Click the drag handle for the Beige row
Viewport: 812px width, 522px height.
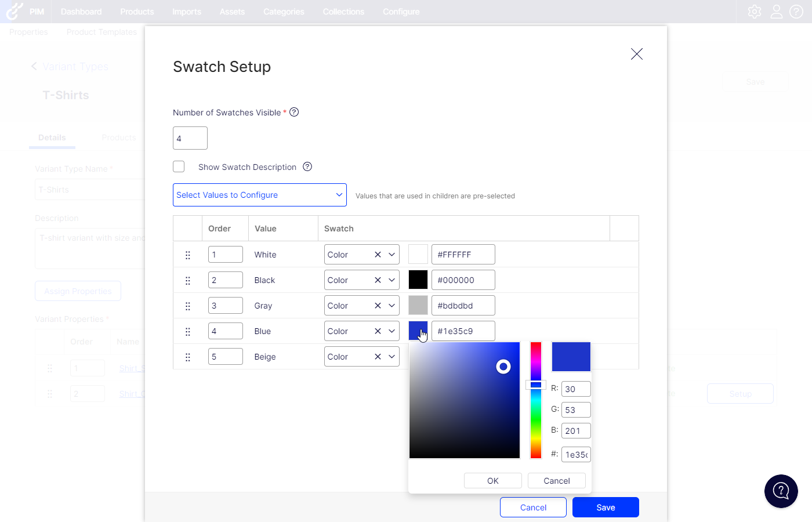point(187,357)
